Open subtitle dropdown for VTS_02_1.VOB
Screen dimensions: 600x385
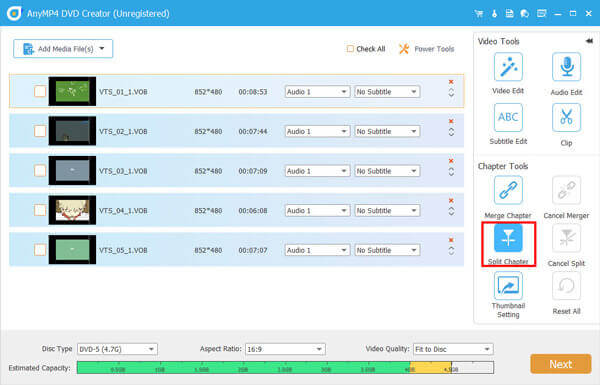point(387,131)
